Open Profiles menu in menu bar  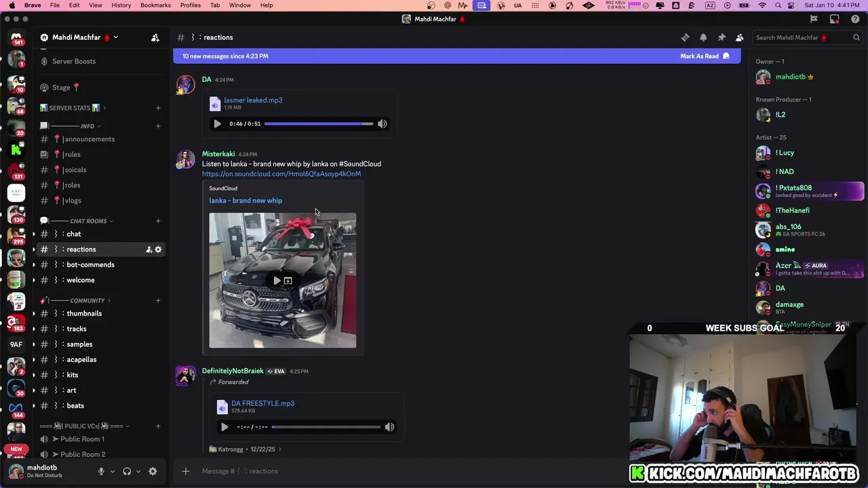coord(191,5)
